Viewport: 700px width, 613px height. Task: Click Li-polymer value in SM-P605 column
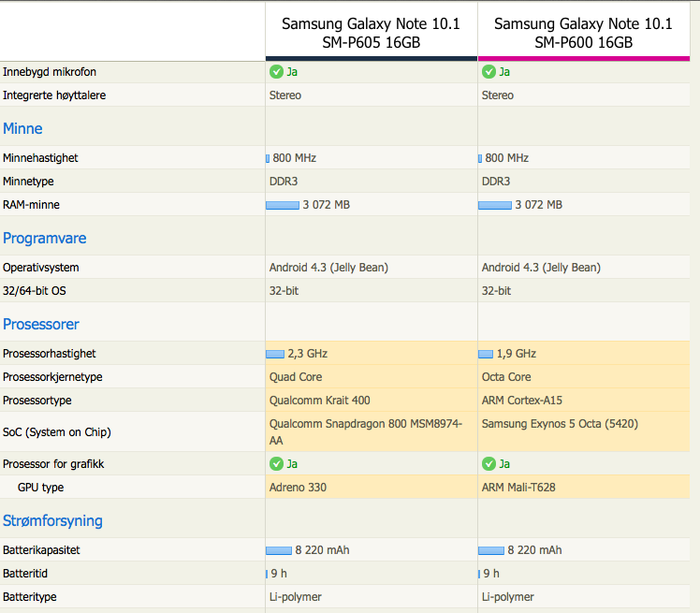[296, 597]
